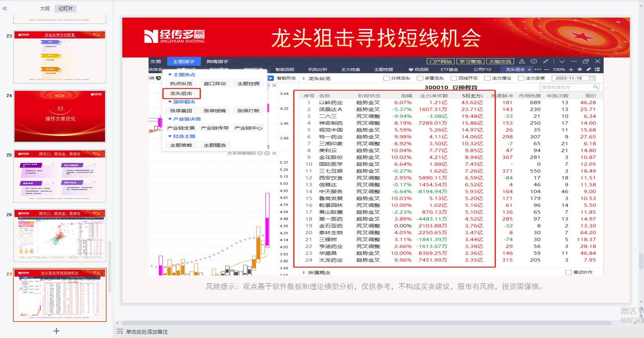Go to the 公司F10 tab
644x338 pixels.
(482, 69)
